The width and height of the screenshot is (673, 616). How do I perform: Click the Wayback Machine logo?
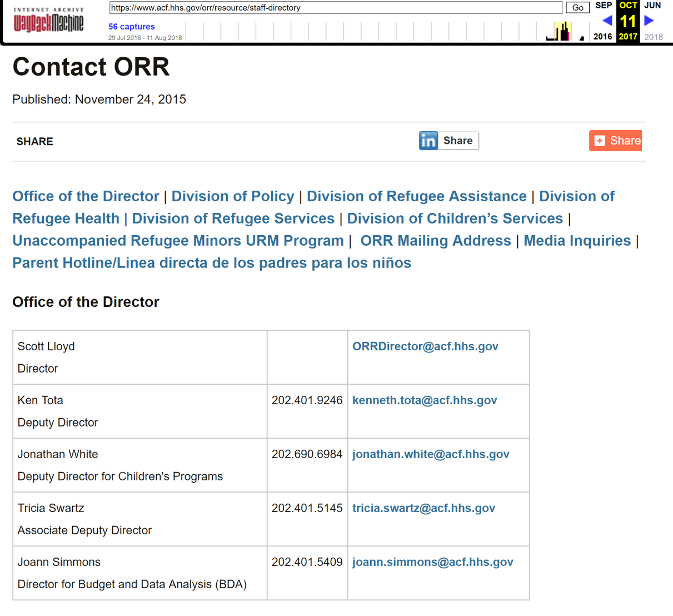pyautogui.click(x=48, y=21)
